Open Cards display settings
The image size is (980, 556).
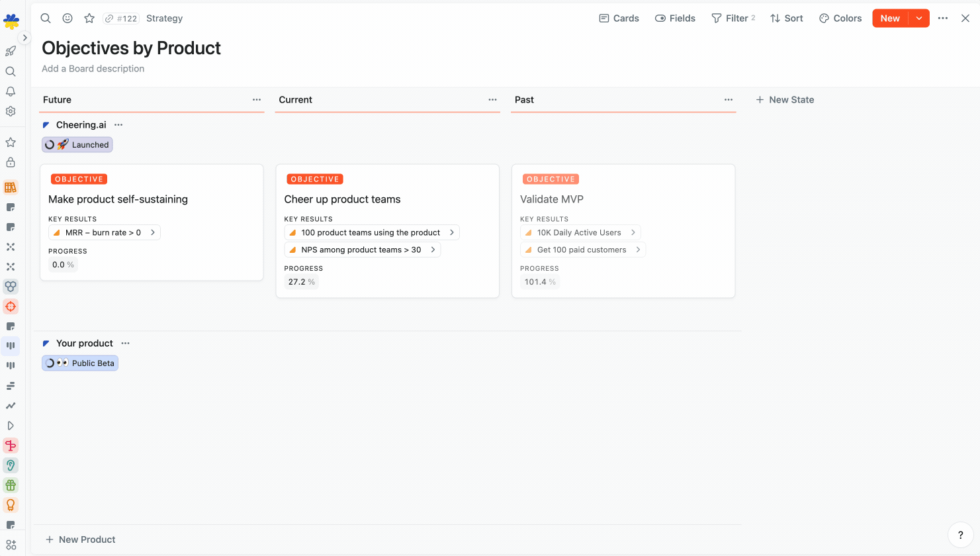[x=619, y=18]
